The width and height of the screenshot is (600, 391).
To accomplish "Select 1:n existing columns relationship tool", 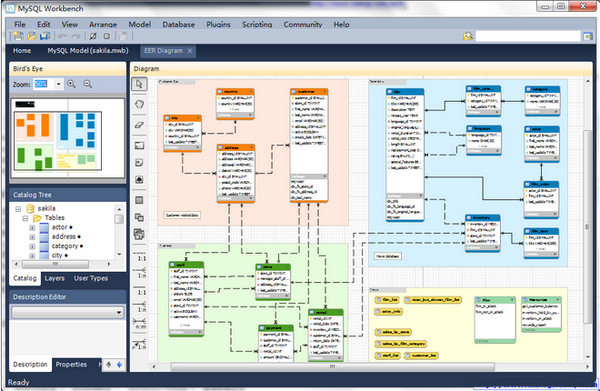I will coord(140,344).
